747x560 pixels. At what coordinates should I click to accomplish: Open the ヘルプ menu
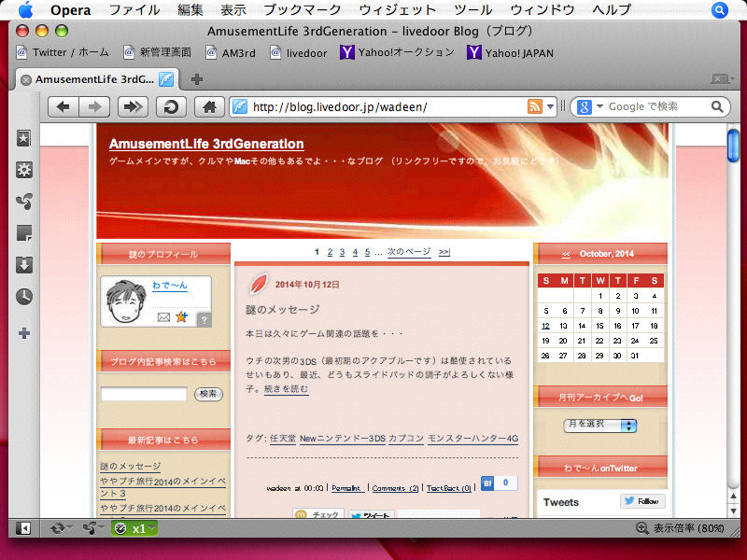point(612,9)
